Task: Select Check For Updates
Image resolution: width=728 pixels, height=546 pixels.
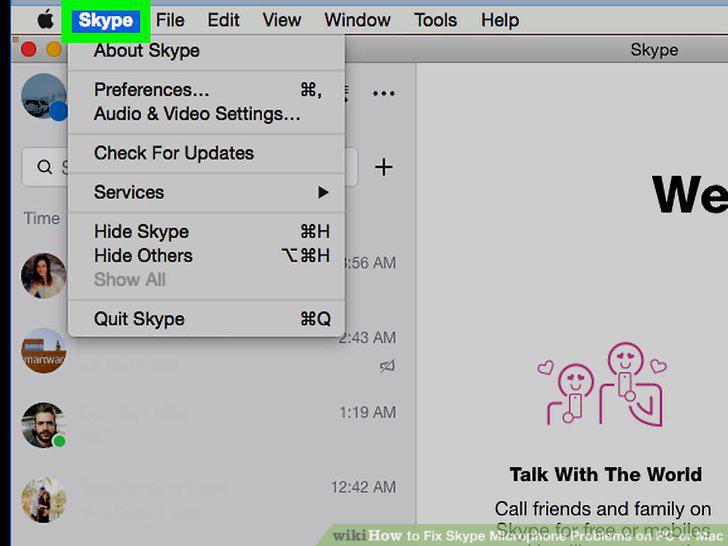Action: [206, 153]
